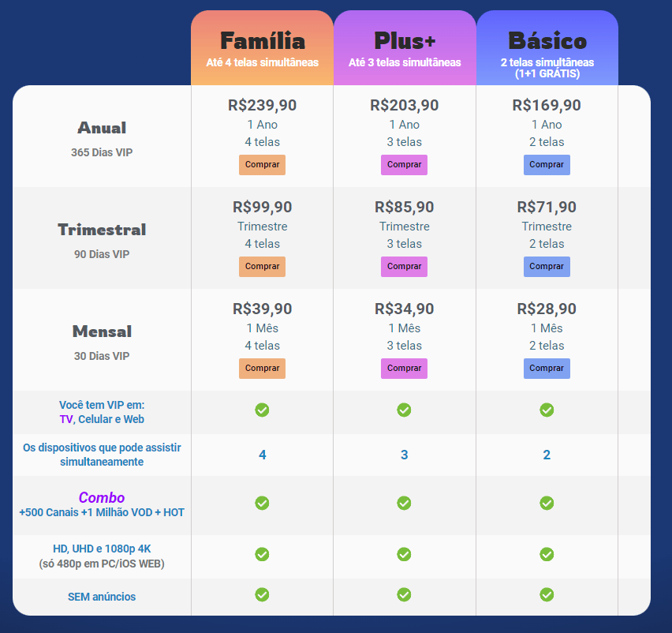Buy the Família Trimestral R$99,90 plan

click(x=262, y=267)
